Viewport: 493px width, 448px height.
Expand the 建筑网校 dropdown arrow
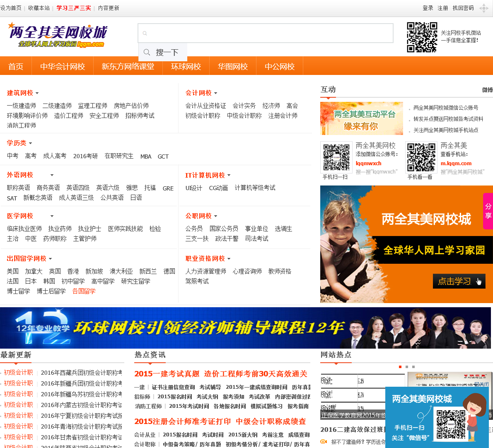coord(37,93)
